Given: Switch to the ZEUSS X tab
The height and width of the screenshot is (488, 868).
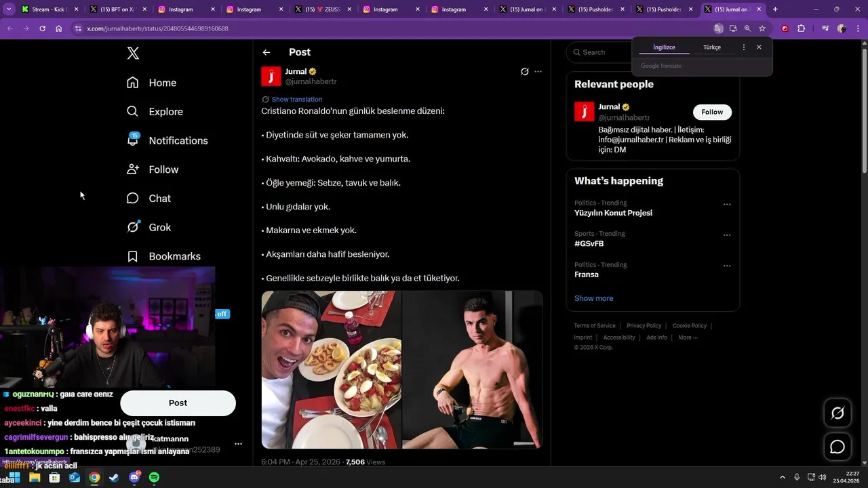Looking at the screenshot, I should (322, 9).
